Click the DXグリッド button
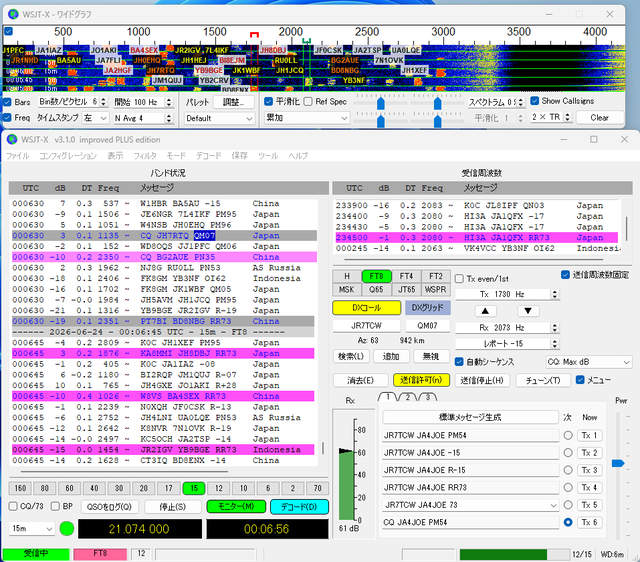This screenshot has width=640, height=562. point(427,308)
